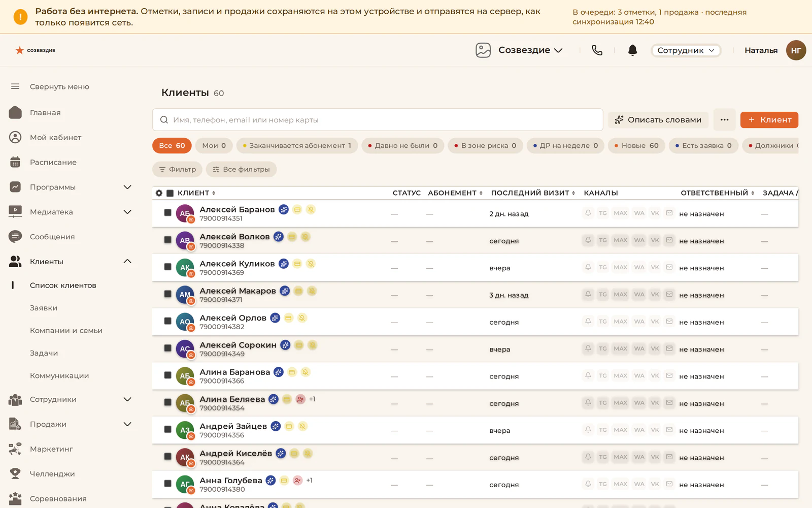Screen dimensions: 812x508
Task: Open the Созвездие club dropdown
Action: click(530, 50)
